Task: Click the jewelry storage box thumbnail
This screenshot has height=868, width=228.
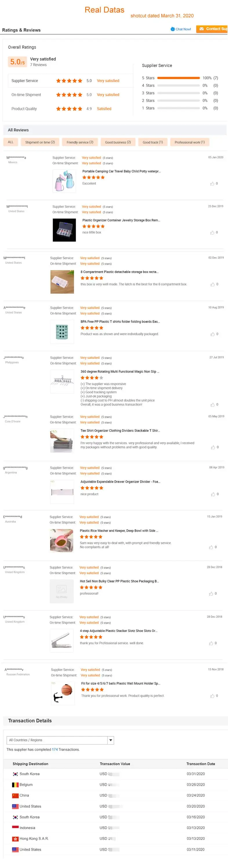Action: [64, 229]
